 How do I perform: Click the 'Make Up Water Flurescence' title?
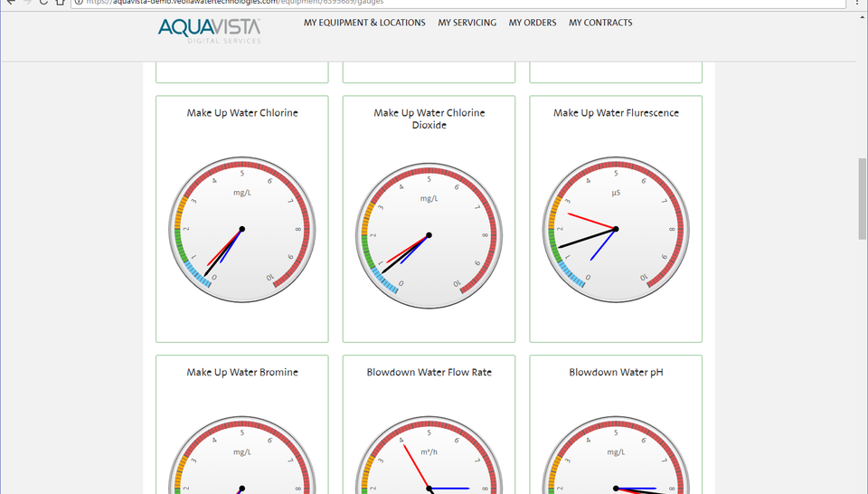616,113
